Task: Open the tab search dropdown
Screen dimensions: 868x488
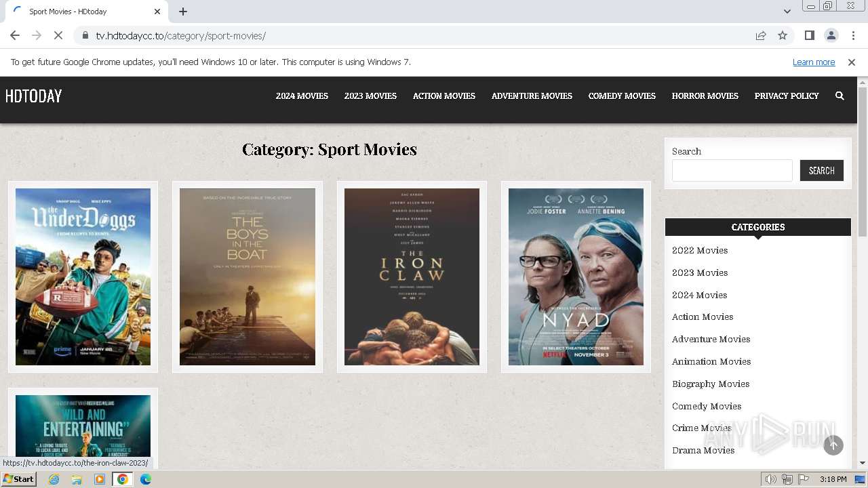Action: (x=787, y=12)
